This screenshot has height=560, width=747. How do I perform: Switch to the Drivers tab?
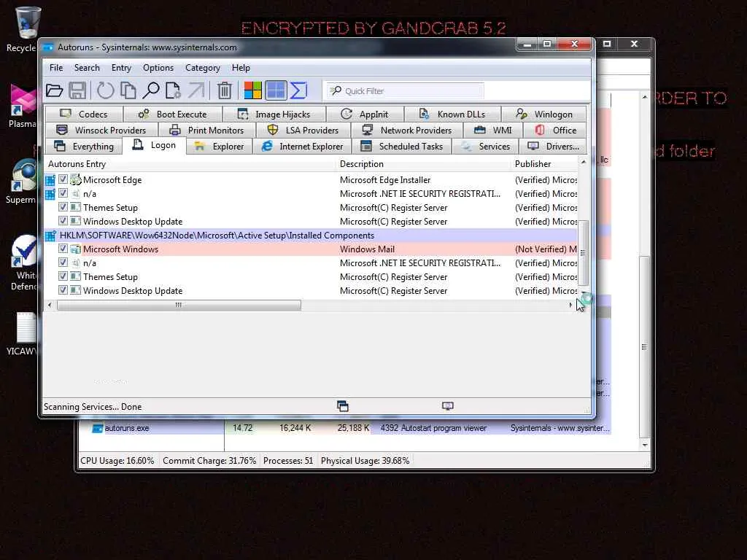(553, 146)
